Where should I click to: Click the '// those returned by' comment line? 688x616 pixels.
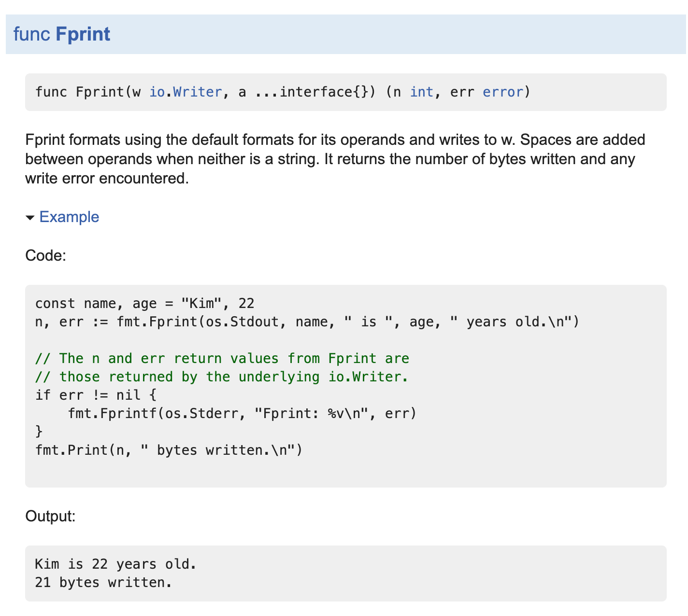pyautogui.click(x=221, y=377)
